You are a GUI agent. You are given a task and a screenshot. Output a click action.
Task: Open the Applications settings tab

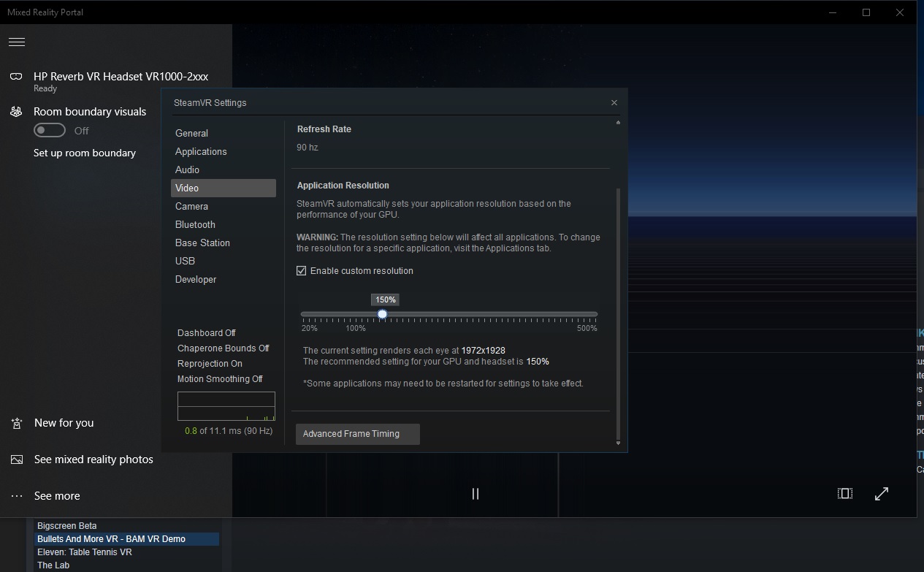coord(224,151)
